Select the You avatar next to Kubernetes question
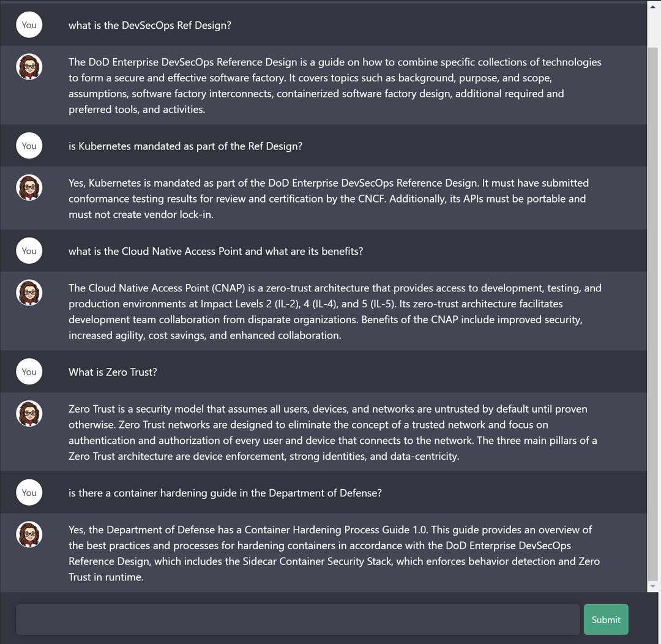The height and width of the screenshot is (644, 661). [x=29, y=146]
